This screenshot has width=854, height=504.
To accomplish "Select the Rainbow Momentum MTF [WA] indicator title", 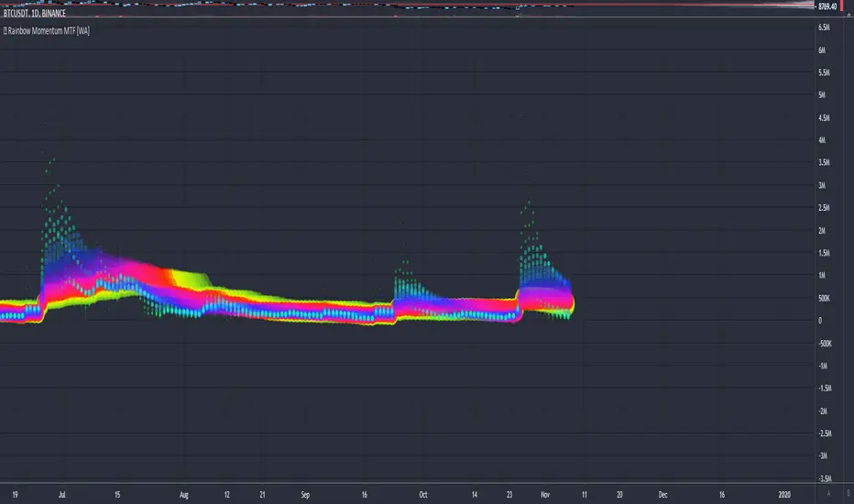I will coord(49,31).
